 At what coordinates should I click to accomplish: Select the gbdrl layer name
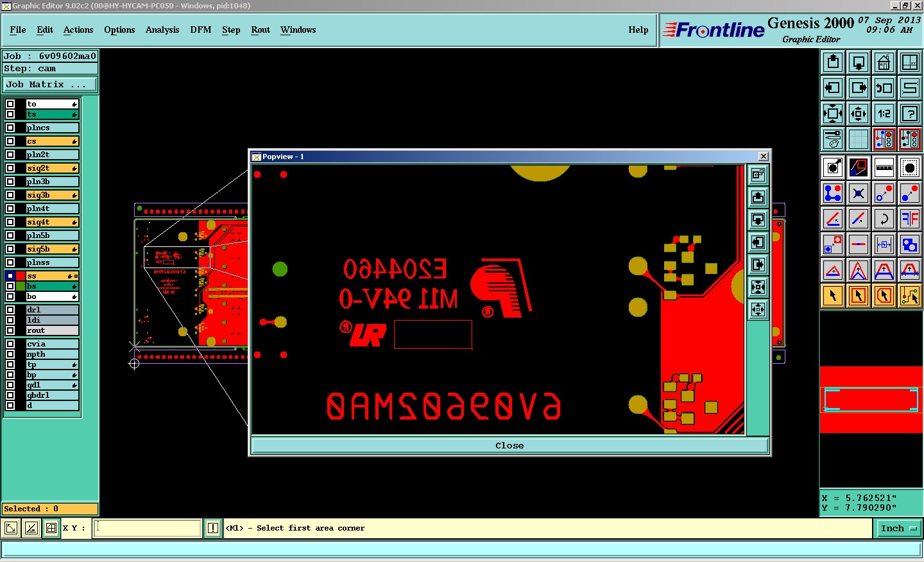click(x=52, y=395)
